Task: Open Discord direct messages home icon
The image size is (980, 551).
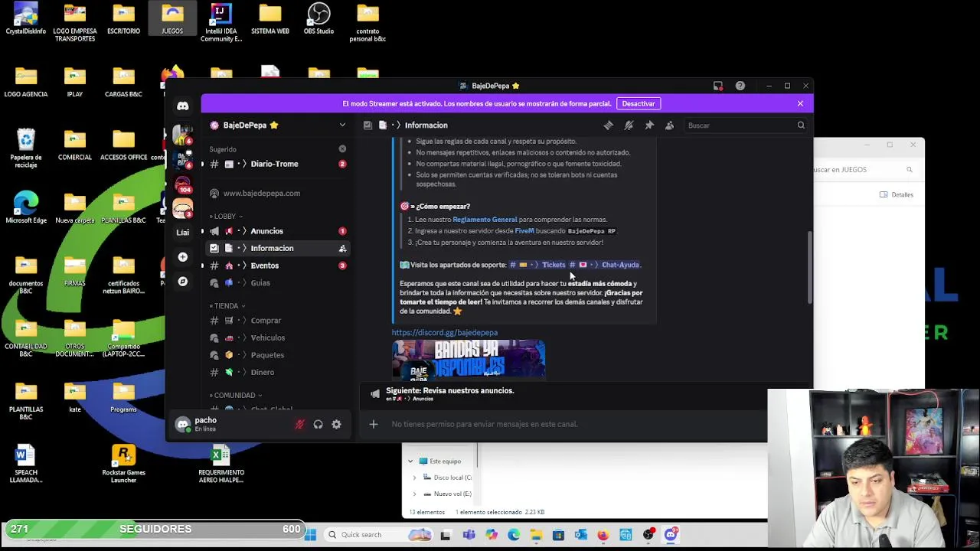Action: click(x=182, y=106)
